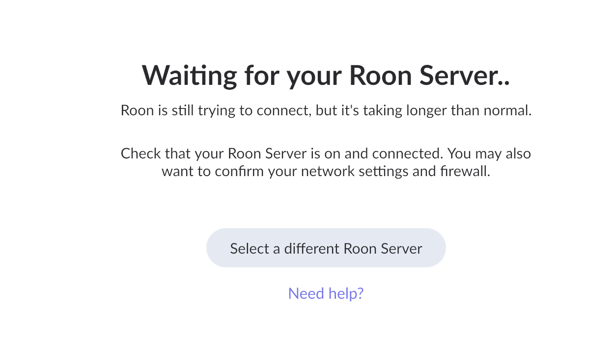Click the Waiting for your Roon Server heading
This screenshot has height=364, width=613.
click(326, 76)
